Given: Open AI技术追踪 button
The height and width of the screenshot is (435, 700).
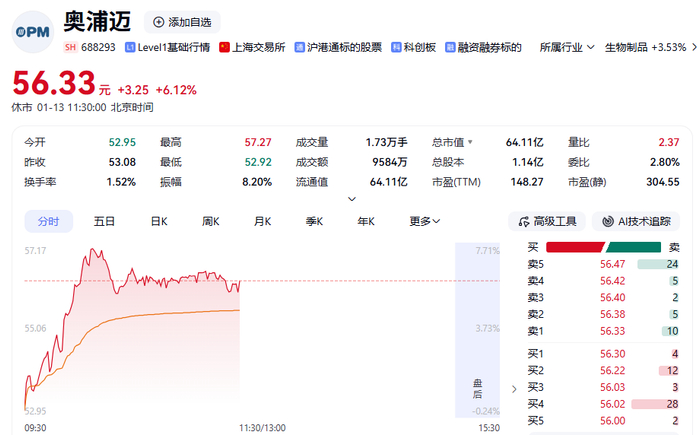Looking at the screenshot, I should click(x=636, y=222).
